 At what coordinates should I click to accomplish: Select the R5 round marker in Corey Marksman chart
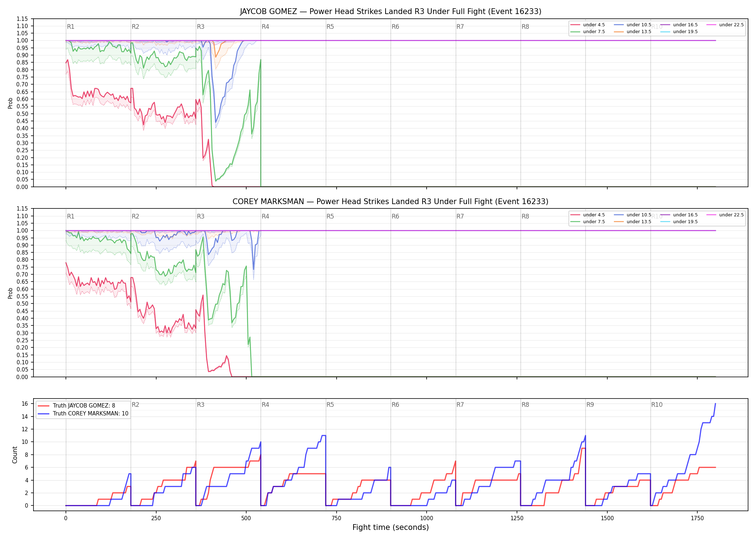330,216
